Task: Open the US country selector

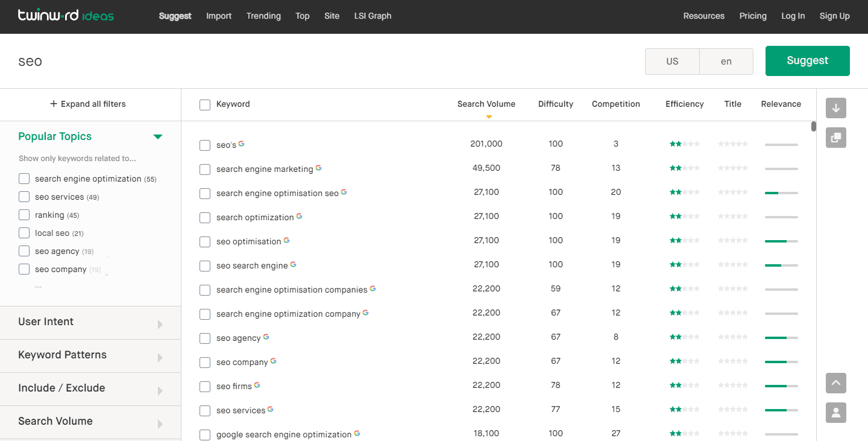Action: [672, 62]
